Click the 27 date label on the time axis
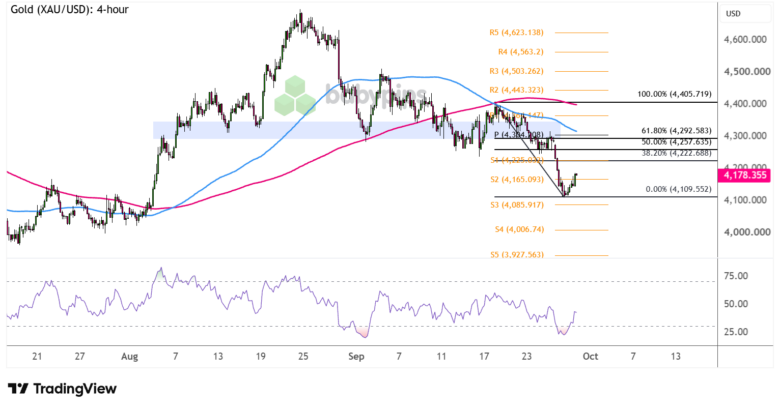 tap(80, 356)
